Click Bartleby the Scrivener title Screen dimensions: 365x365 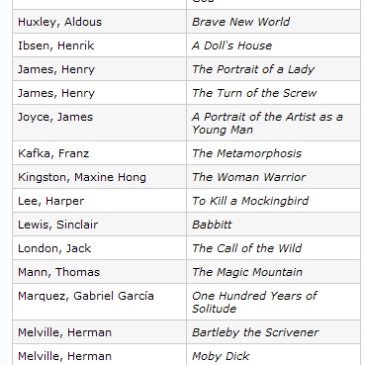coord(255,332)
